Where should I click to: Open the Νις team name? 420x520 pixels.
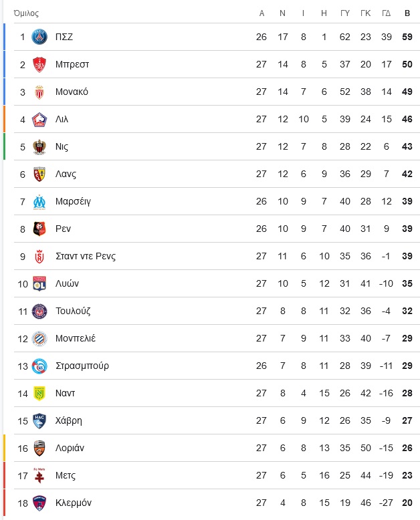(x=62, y=146)
